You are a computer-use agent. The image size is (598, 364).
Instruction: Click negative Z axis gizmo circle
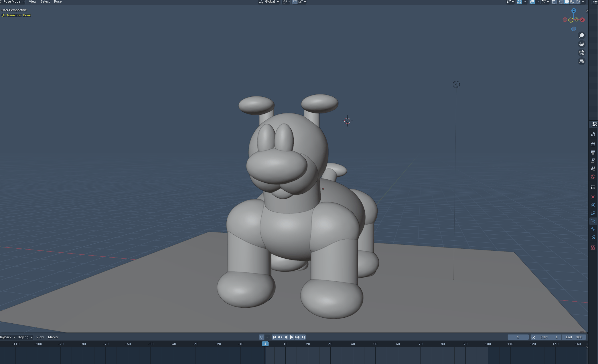(x=573, y=29)
